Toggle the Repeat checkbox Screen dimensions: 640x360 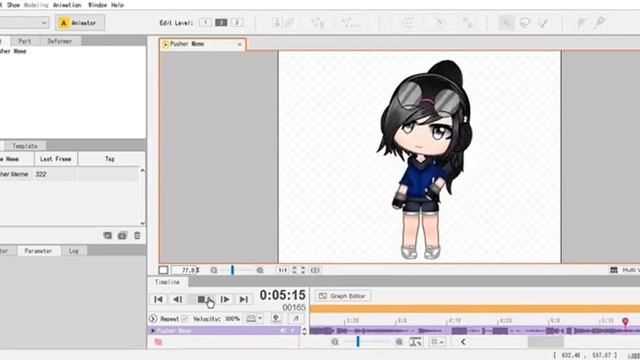(x=185, y=318)
